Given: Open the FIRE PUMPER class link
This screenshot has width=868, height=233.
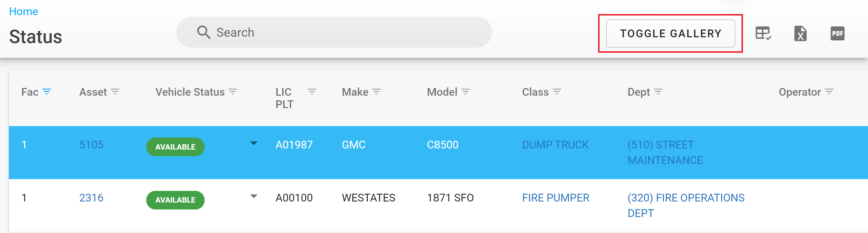Looking at the screenshot, I should (x=556, y=197).
